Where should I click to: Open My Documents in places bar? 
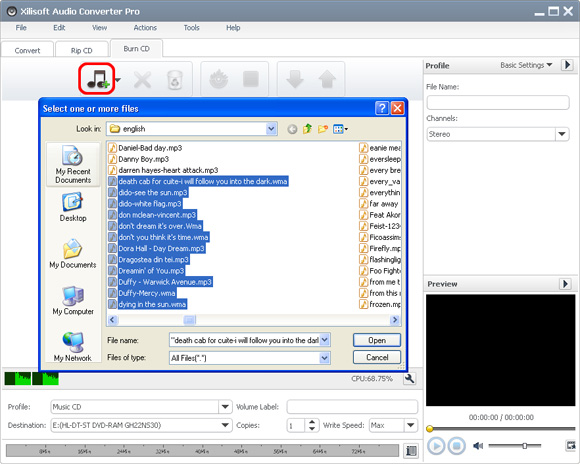pyautogui.click(x=73, y=254)
